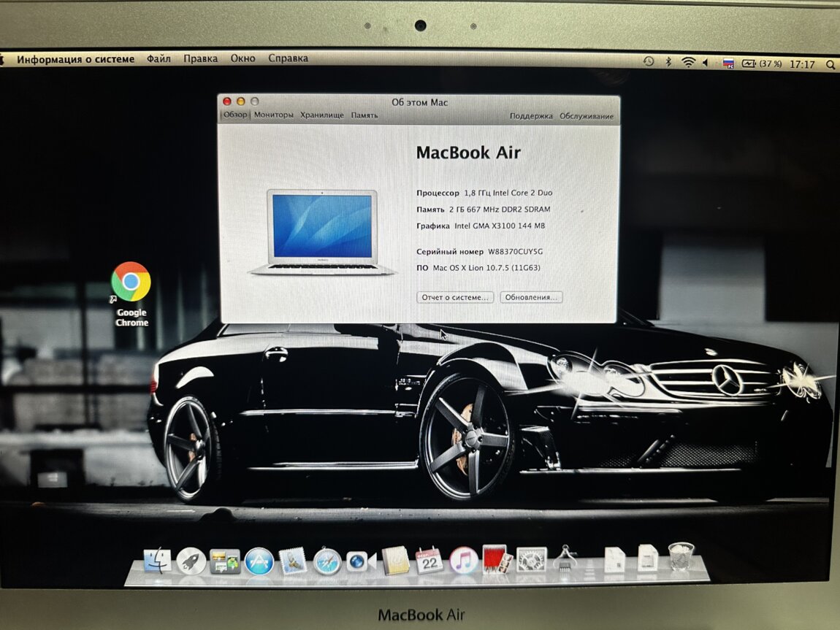Open the Russian keyboard input source menu
Screen dimensions: 840x630
(728, 64)
